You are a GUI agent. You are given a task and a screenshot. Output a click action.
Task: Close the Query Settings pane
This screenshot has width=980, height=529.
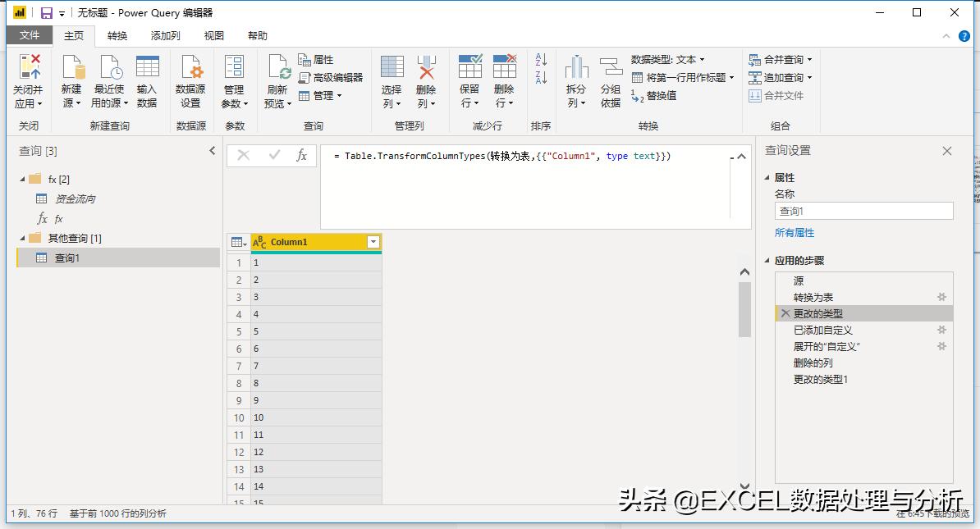click(x=947, y=151)
